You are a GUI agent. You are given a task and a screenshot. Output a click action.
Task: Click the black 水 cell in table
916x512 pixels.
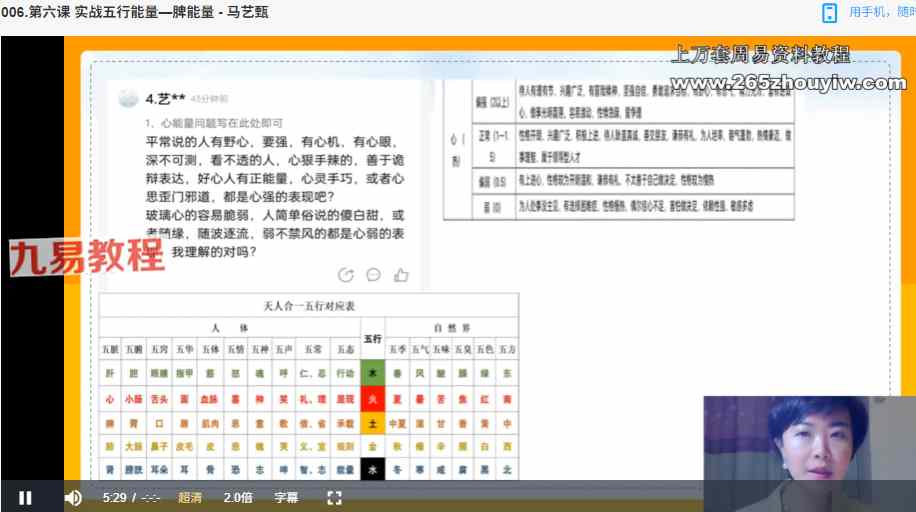(372, 468)
